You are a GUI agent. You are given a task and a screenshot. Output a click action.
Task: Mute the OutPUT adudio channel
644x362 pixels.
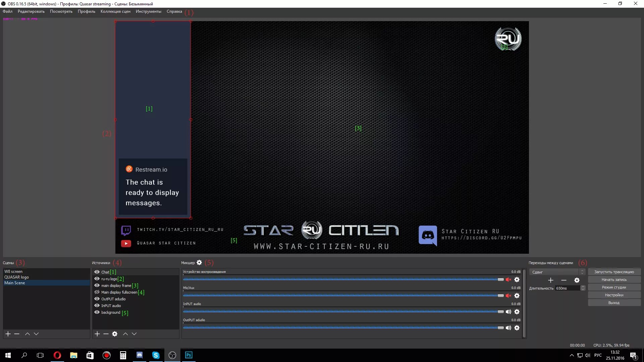tap(508, 327)
